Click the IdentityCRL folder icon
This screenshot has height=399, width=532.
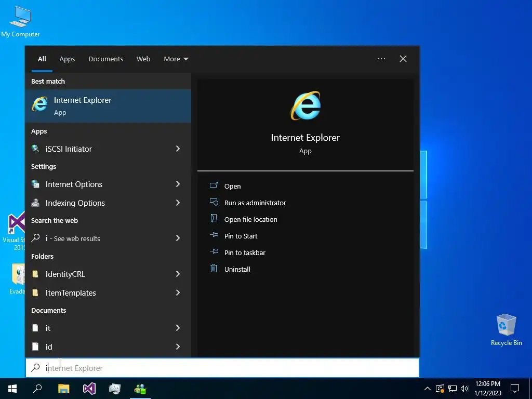tap(35, 274)
